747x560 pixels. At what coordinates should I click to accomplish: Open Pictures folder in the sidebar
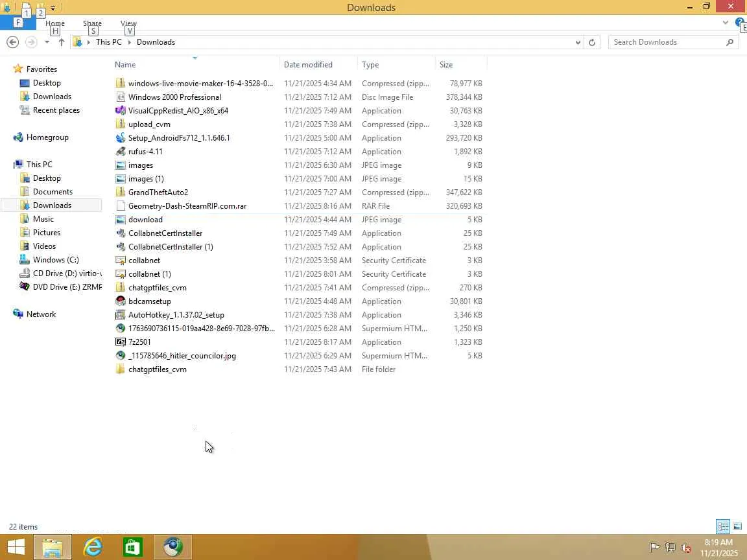pyautogui.click(x=46, y=233)
